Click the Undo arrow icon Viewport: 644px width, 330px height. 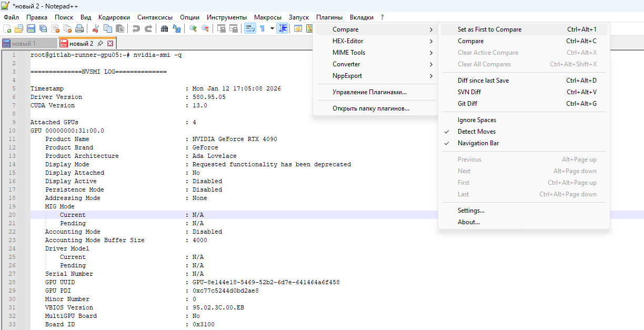pos(136,28)
